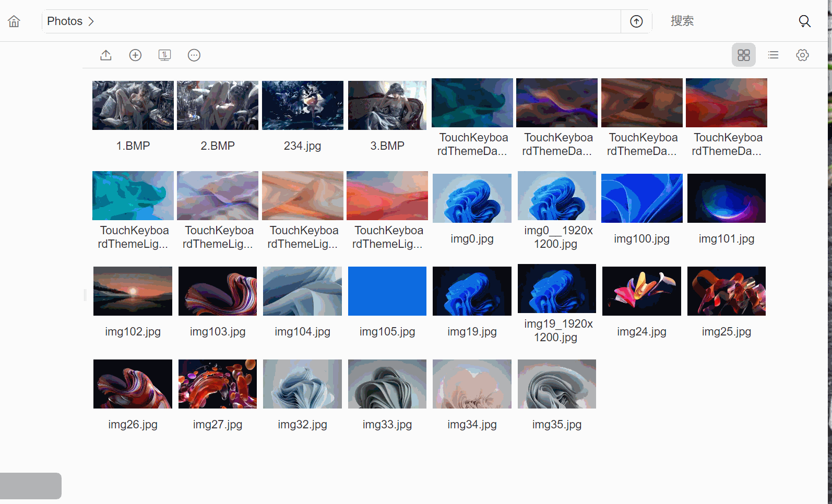This screenshot has height=504, width=832.
Task: Select img0__1920x1200.jpg thumbnail
Action: pyautogui.click(x=557, y=196)
